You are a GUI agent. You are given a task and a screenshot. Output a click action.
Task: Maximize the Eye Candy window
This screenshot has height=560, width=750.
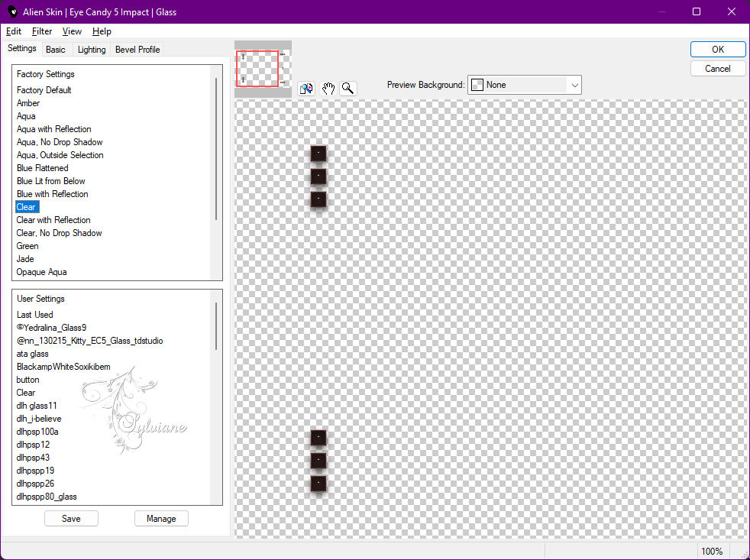[x=697, y=11]
